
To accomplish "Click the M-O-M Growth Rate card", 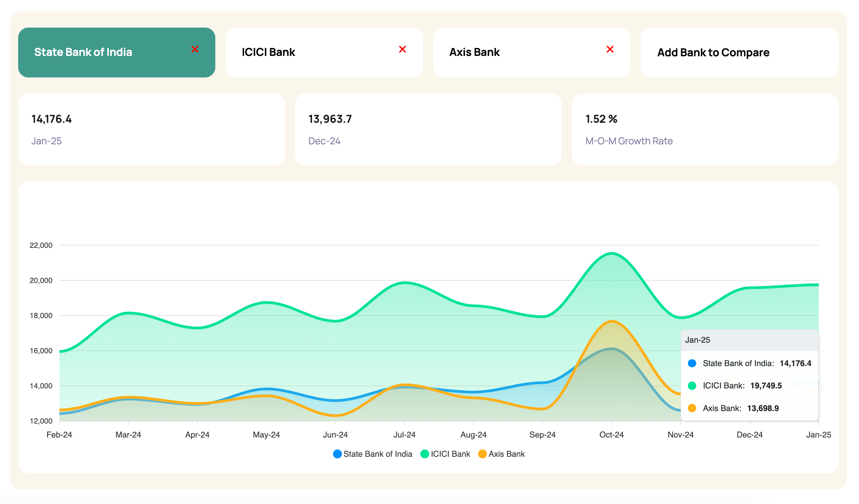I will point(705,129).
